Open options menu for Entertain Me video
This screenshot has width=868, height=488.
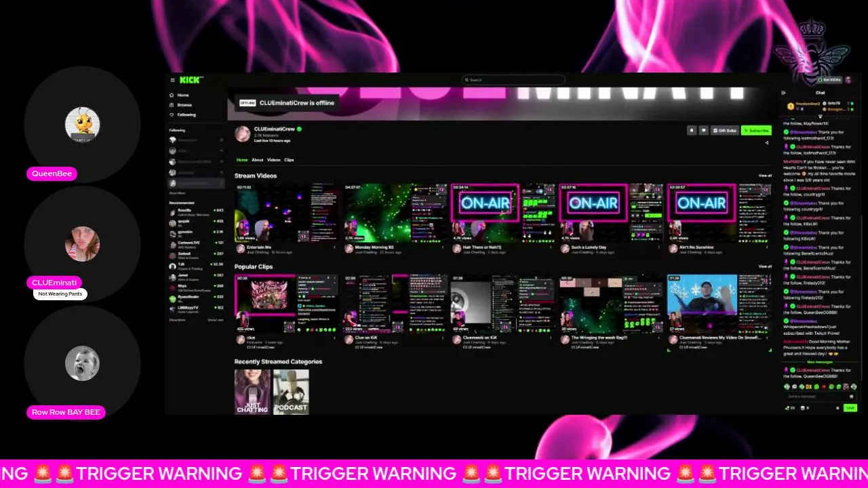pyautogui.click(x=334, y=247)
